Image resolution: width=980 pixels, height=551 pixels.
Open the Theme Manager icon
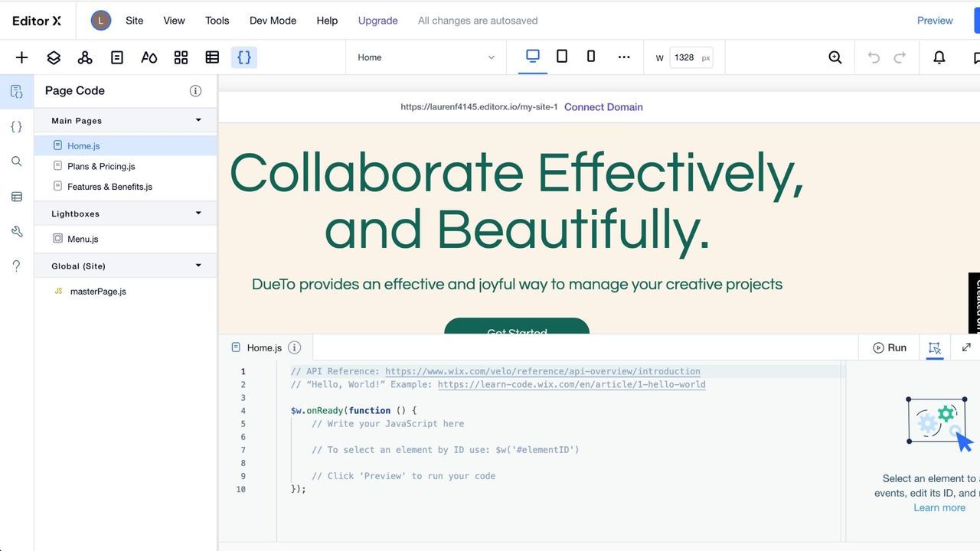click(149, 57)
